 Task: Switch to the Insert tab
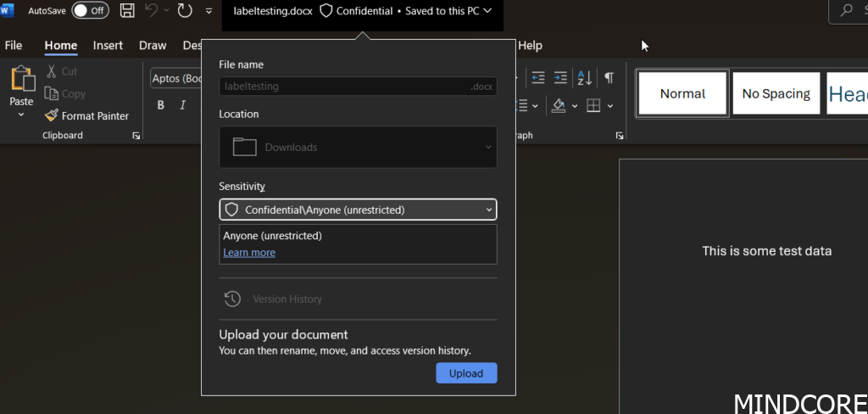click(108, 46)
